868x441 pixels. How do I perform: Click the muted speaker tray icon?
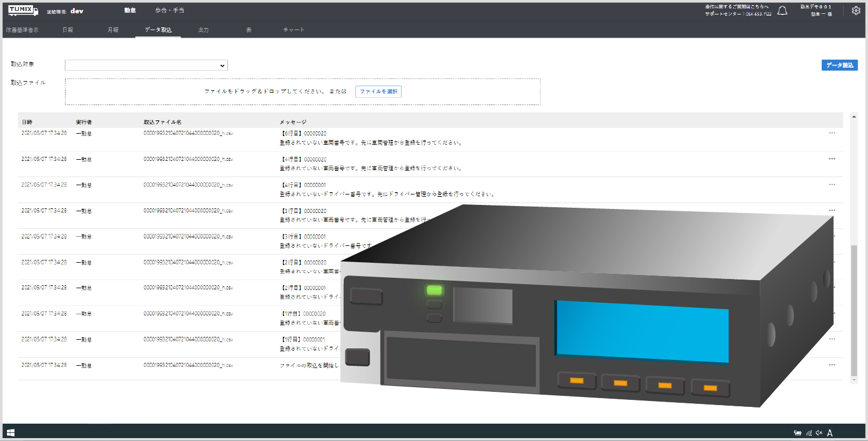pos(819,433)
